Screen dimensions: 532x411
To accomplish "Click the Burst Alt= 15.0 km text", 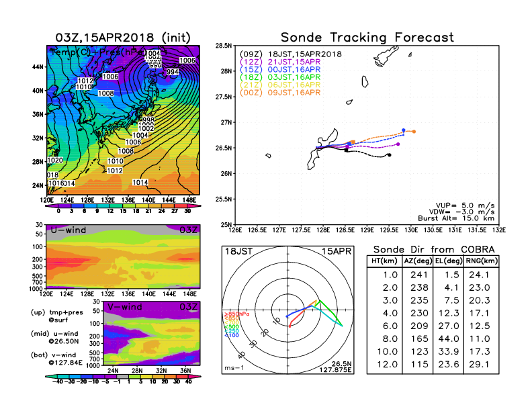I will (461, 219).
